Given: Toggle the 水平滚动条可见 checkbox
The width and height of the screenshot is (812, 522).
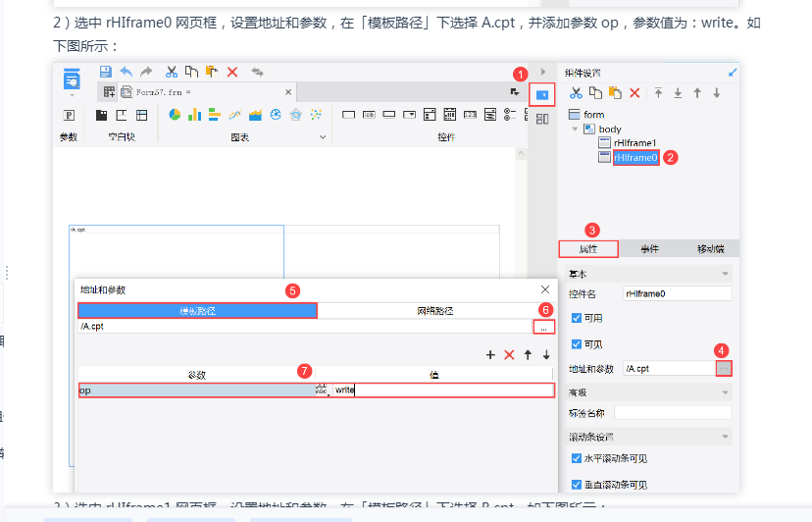Looking at the screenshot, I should (x=577, y=458).
